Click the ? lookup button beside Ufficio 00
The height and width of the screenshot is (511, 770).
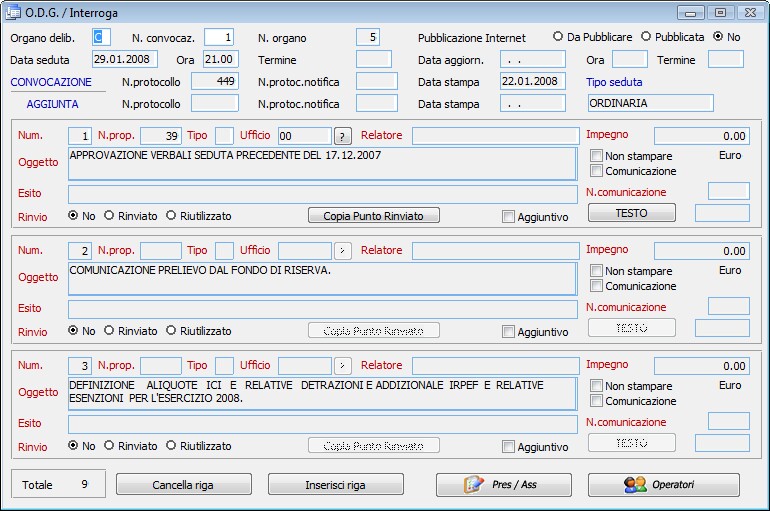pos(343,136)
